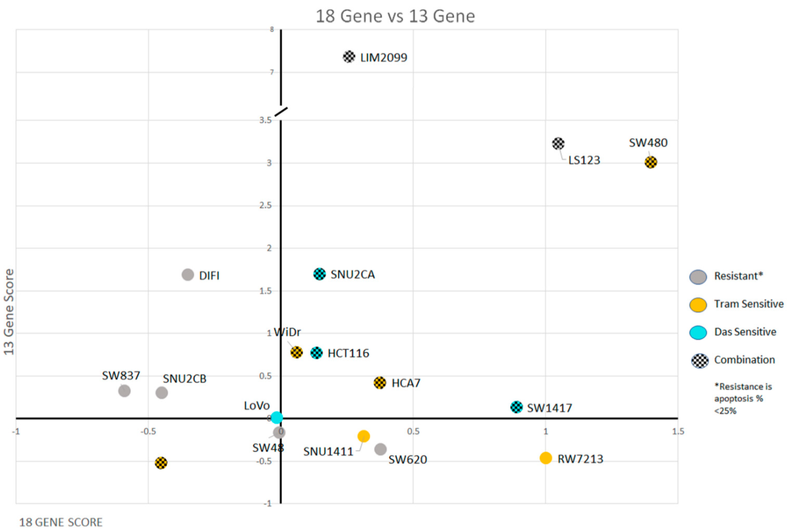
Task: Click the SNU2CA cyan checkered marker
Action: tap(319, 274)
